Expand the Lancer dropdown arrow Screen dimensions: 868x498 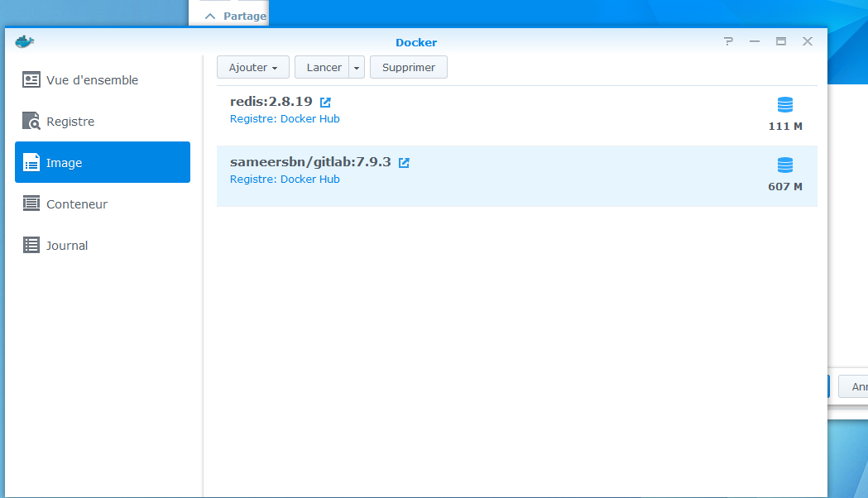357,68
